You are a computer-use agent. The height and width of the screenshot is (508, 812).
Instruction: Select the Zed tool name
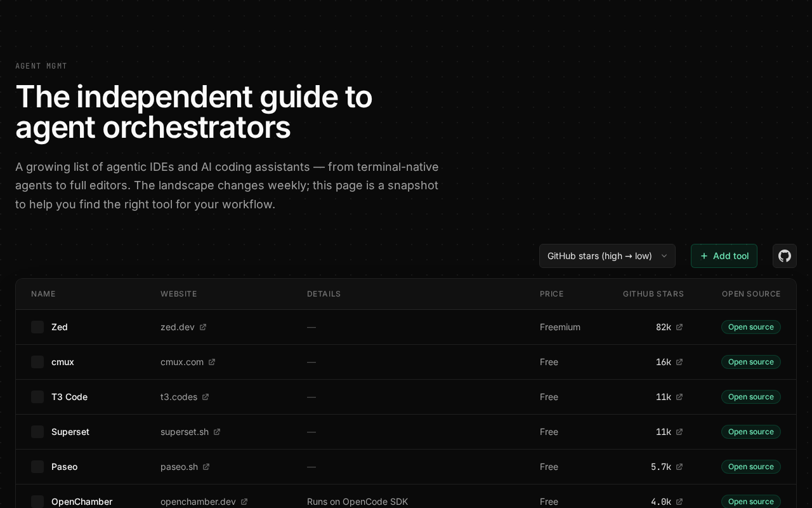click(x=60, y=327)
